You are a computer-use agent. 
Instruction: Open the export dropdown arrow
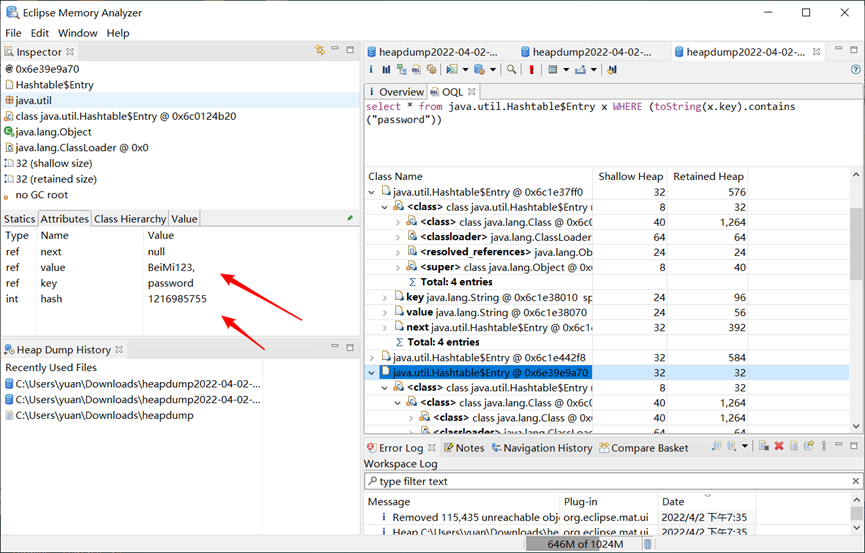[x=594, y=70]
